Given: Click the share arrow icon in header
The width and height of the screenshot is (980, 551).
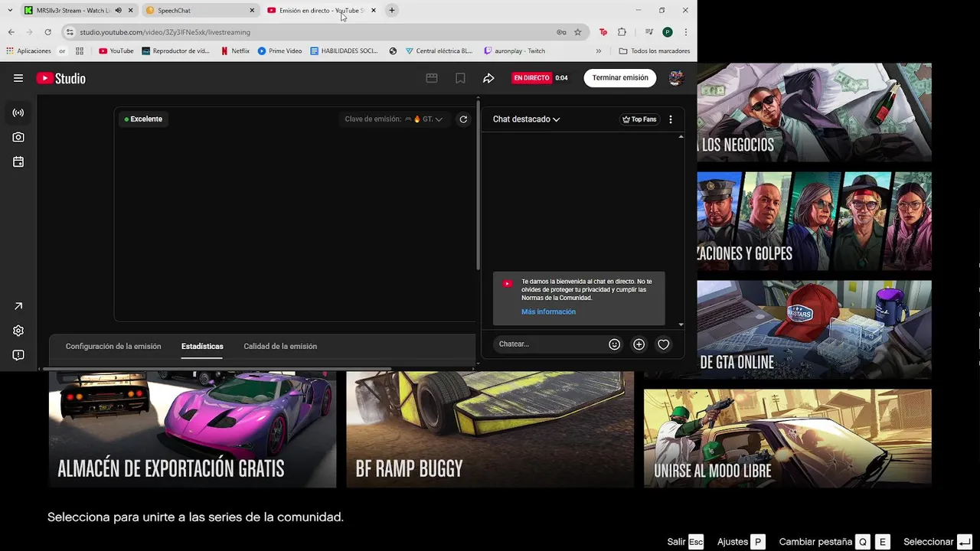Looking at the screenshot, I should pos(488,78).
